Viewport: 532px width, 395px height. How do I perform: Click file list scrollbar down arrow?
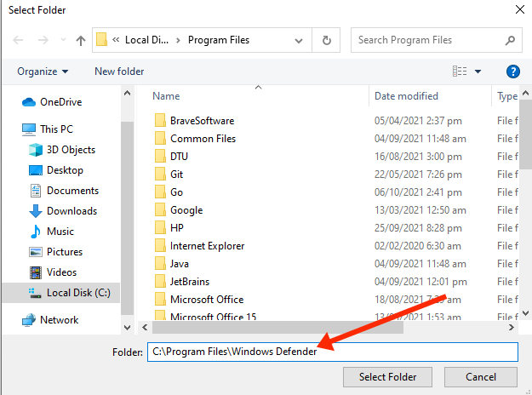[x=525, y=313]
